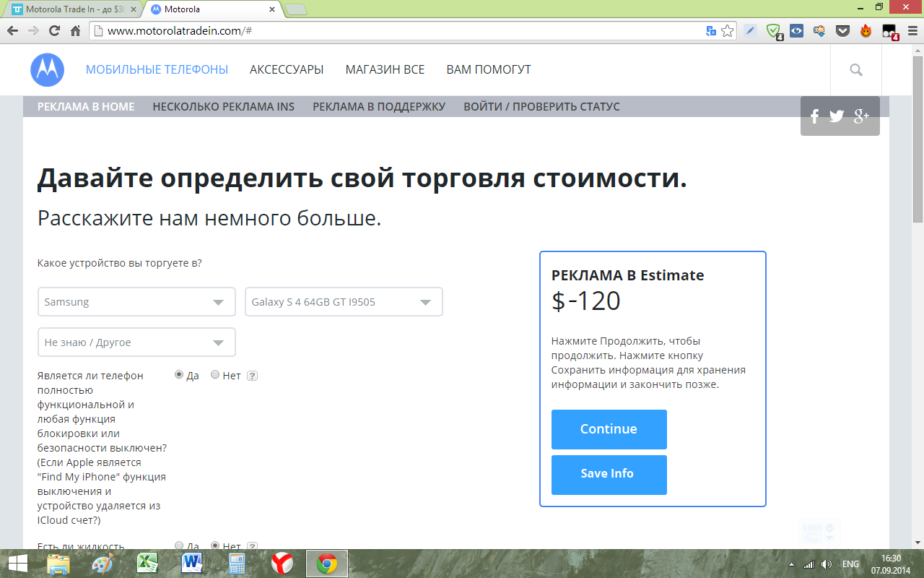Open File Explorer from the taskbar
The width and height of the screenshot is (924, 578).
58,564
